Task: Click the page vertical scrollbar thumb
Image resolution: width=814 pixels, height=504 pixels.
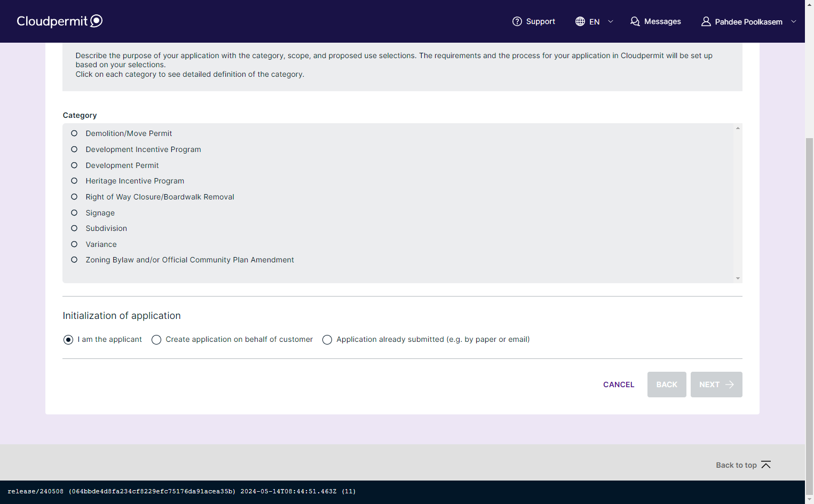Action: pos(809,316)
